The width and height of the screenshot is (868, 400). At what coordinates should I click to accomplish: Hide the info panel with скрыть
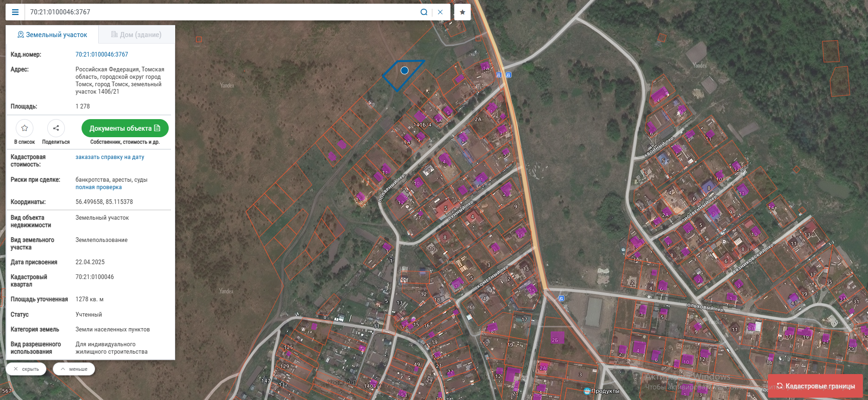(26, 369)
